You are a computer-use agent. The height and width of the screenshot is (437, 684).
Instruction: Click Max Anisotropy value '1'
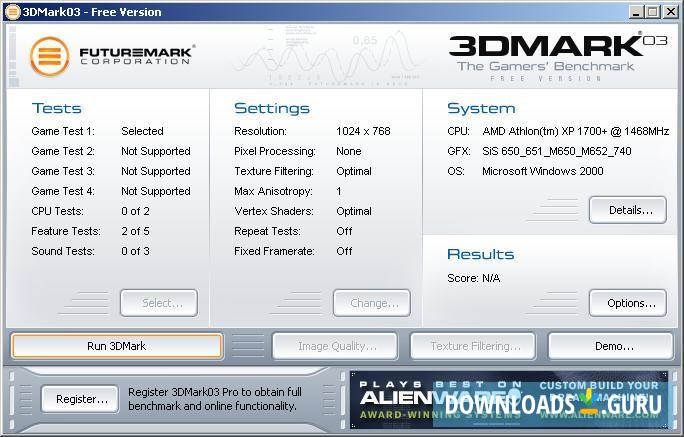pos(339,191)
